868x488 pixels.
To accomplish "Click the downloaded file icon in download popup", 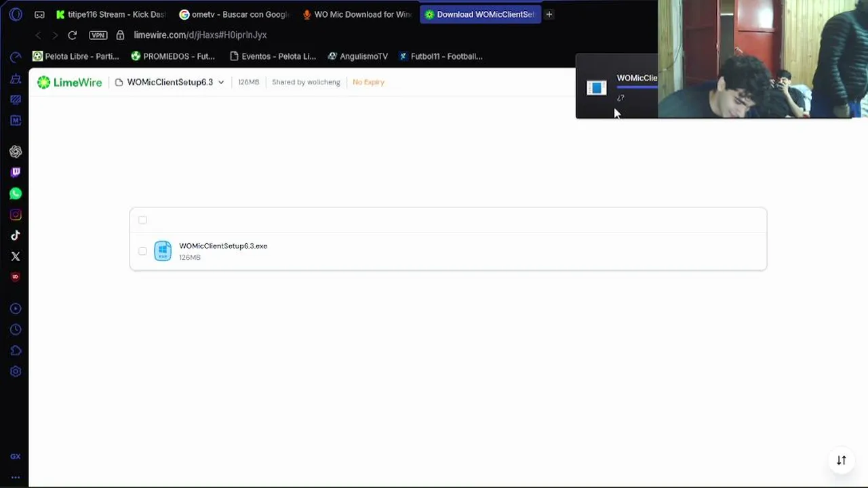I will tap(597, 87).
